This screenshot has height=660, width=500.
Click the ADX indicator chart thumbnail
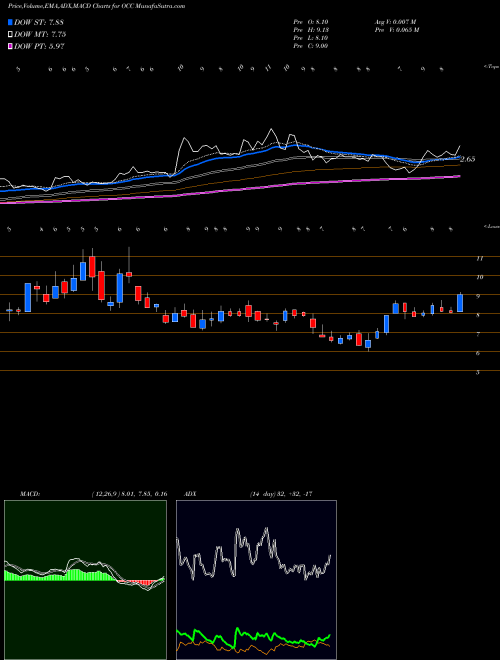256,580
